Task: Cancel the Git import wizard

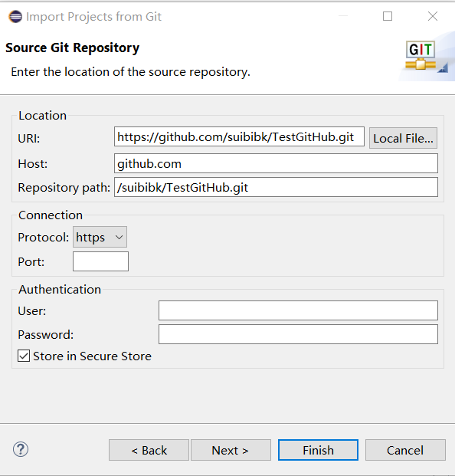Action: [405, 450]
